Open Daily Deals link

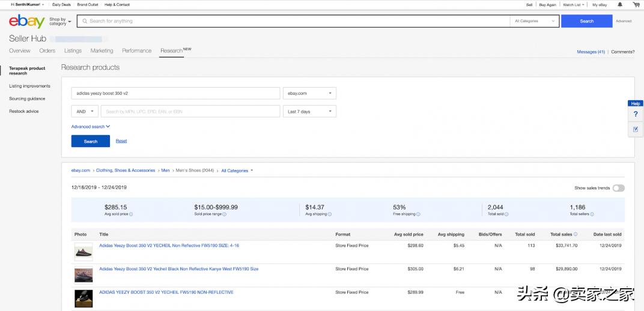pyautogui.click(x=62, y=5)
